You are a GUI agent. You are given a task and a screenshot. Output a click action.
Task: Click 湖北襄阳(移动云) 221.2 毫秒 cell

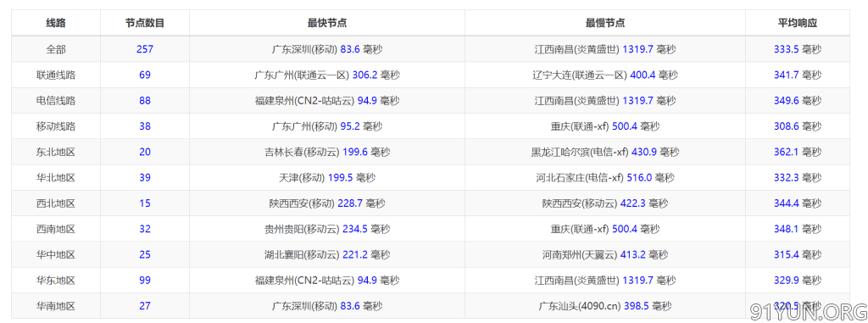click(327, 255)
